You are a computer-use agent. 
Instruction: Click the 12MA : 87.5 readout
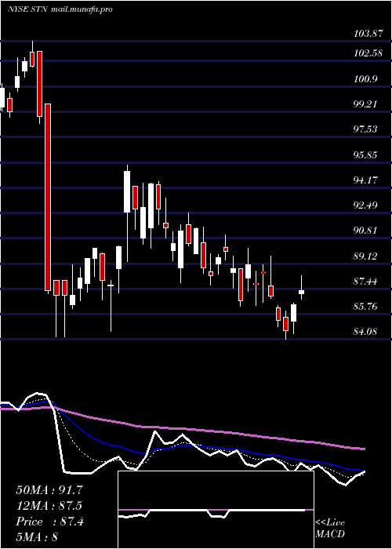pos(49,506)
